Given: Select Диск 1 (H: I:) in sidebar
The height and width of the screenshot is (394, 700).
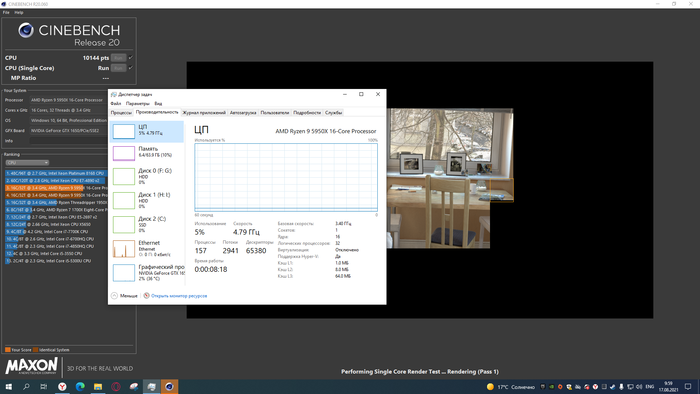Looking at the screenshot, I should 147,200.
